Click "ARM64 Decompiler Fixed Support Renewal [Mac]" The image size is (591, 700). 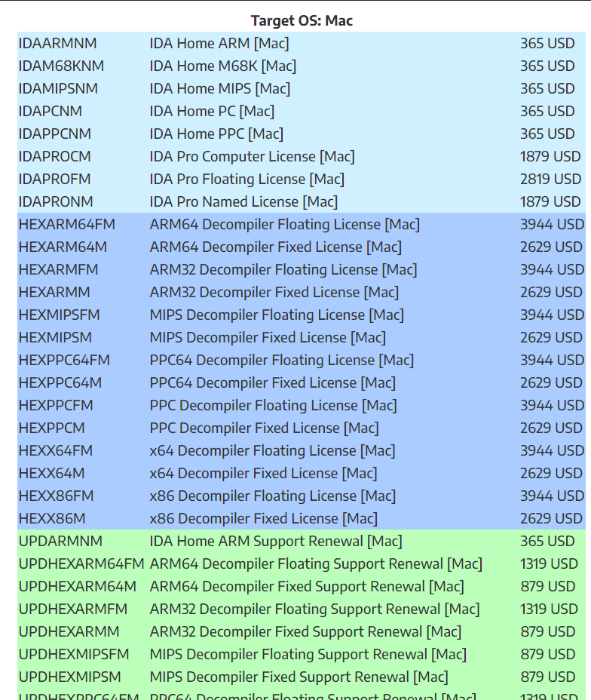[308, 586]
